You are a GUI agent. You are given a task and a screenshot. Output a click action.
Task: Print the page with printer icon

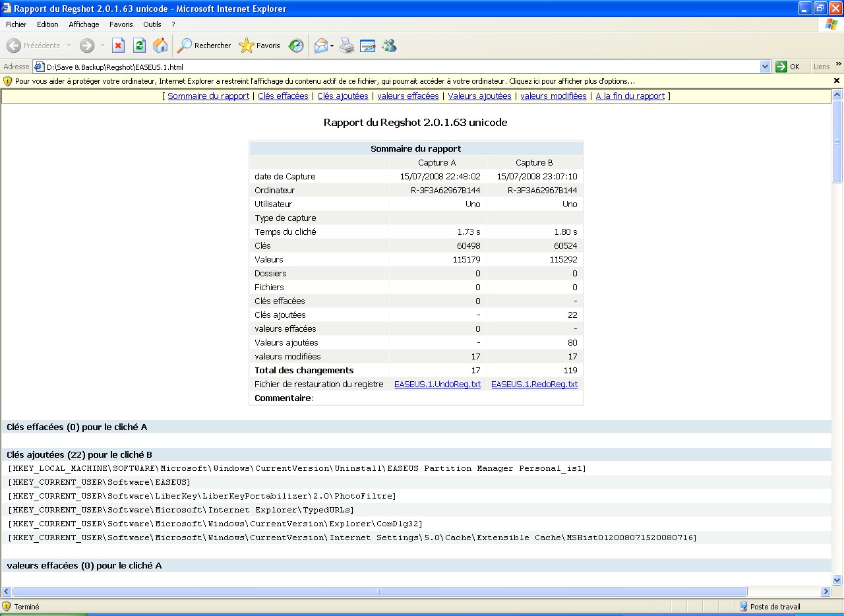[x=347, y=46]
